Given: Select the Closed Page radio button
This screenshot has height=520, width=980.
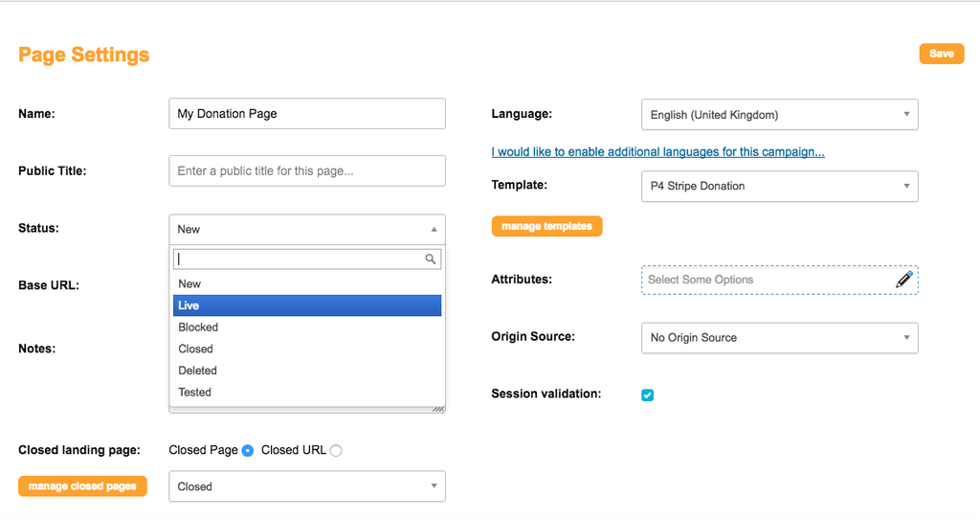Looking at the screenshot, I should coord(248,450).
